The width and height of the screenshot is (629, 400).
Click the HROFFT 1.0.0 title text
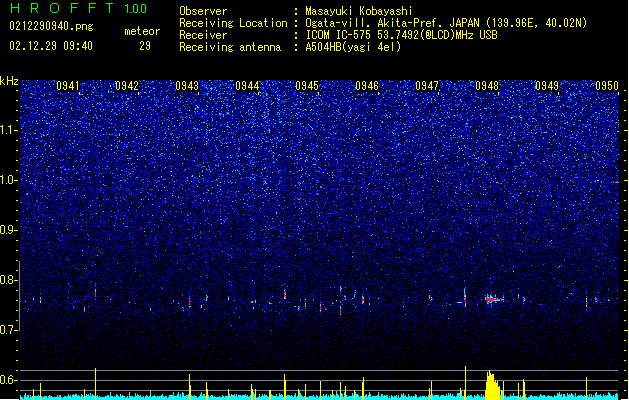(78, 8)
